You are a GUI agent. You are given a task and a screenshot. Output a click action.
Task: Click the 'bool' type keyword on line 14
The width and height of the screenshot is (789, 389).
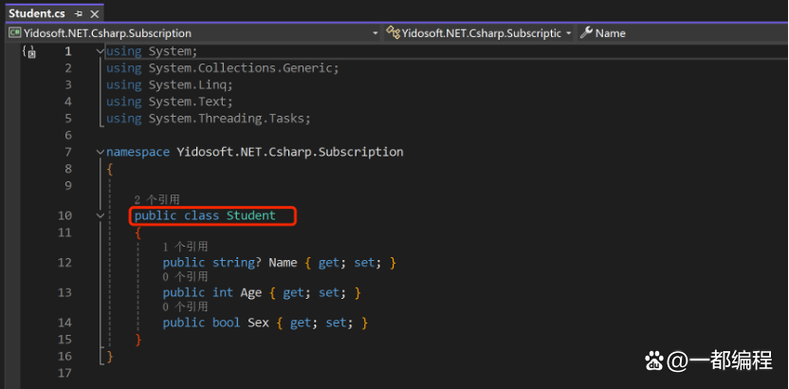[226, 323]
